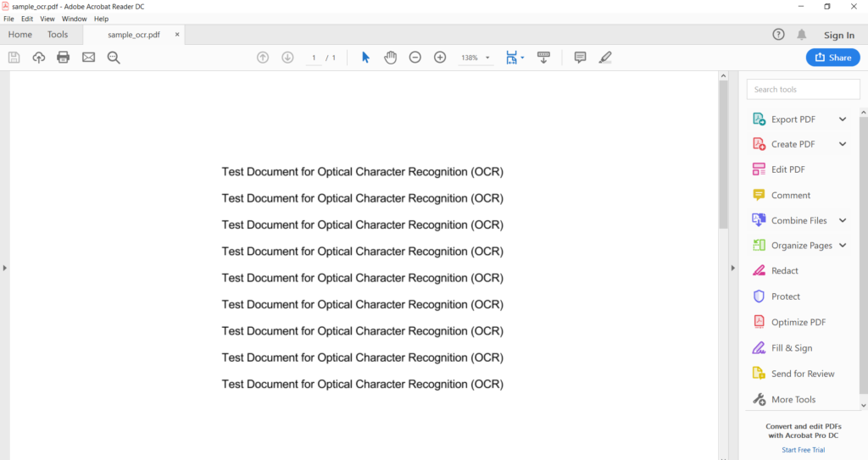Choose the selection arrow tool

coord(365,57)
